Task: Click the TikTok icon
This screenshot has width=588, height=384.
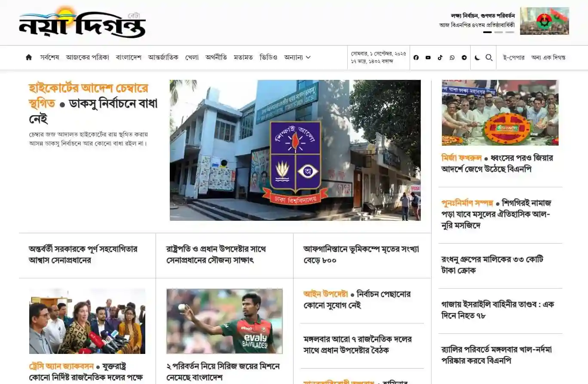Action: click(x=440, y=57)
